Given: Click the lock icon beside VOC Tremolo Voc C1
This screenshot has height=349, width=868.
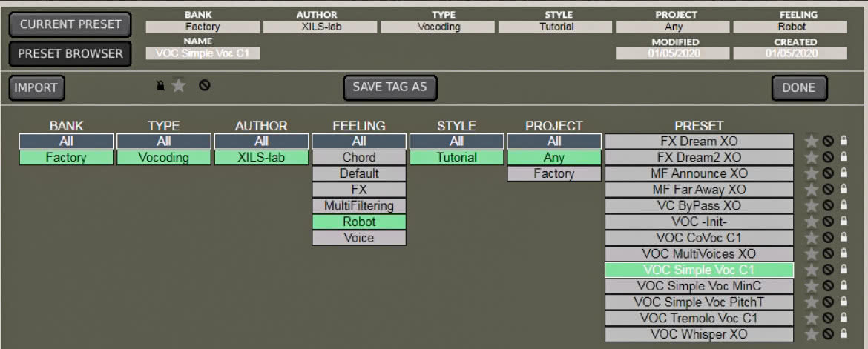Looking at the screenshot, I should click(x=844, y=317).
